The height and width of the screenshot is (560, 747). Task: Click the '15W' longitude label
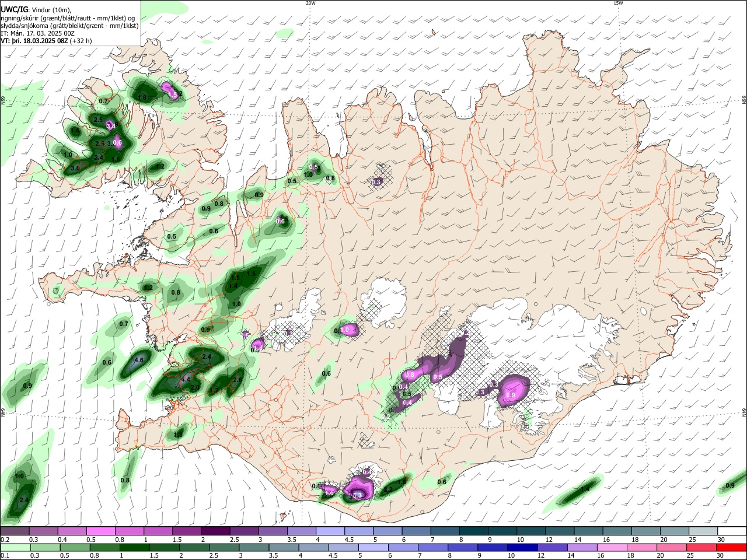(x=618, y=3)
